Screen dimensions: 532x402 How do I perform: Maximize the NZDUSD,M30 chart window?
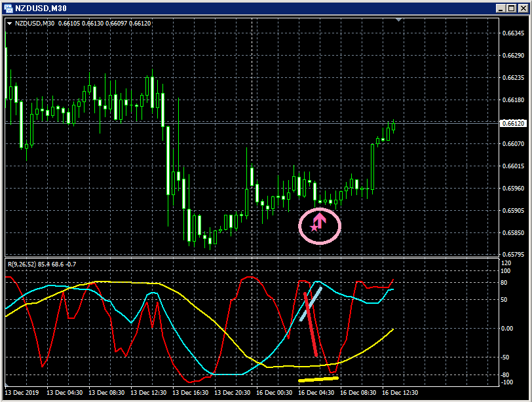click(x=512, y=9)
